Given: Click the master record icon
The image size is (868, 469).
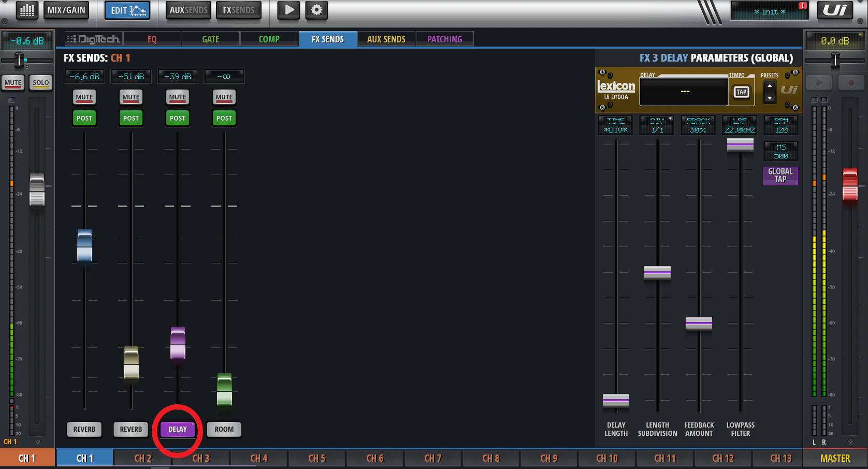Looking at the screenshot, I should tap(851, 83).
